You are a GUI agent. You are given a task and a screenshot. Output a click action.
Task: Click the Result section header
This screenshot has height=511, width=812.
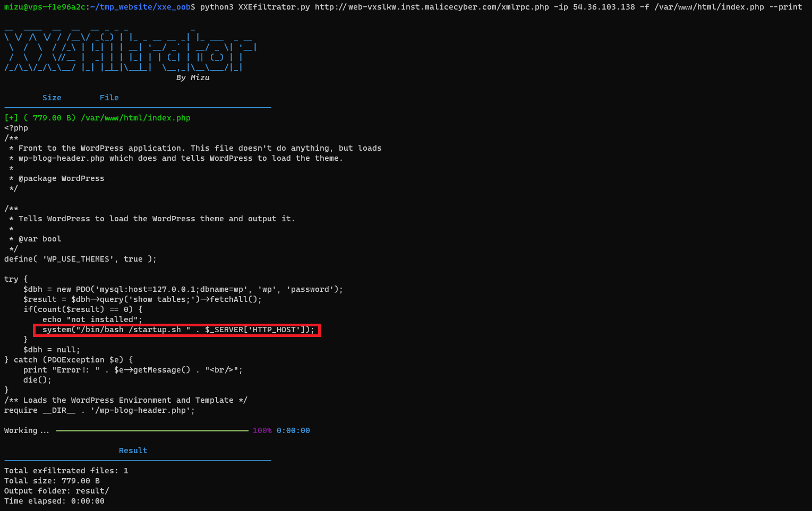133,451
